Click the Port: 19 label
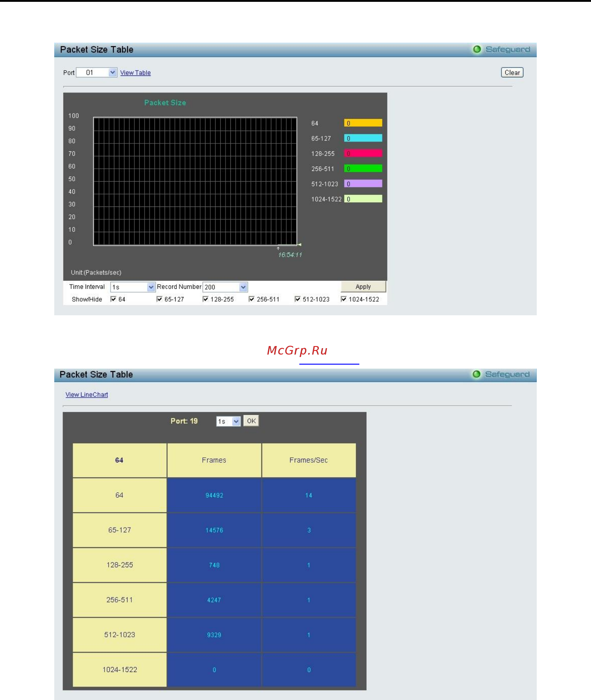Screen dimensions: 591x700 click(x=184, y=421)
